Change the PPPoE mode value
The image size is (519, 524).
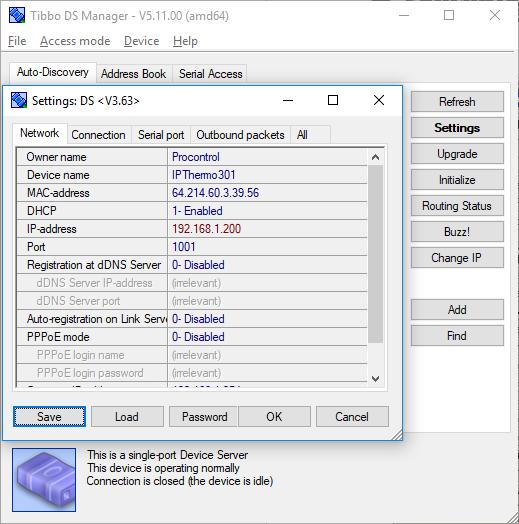click(x=267, y=337)
